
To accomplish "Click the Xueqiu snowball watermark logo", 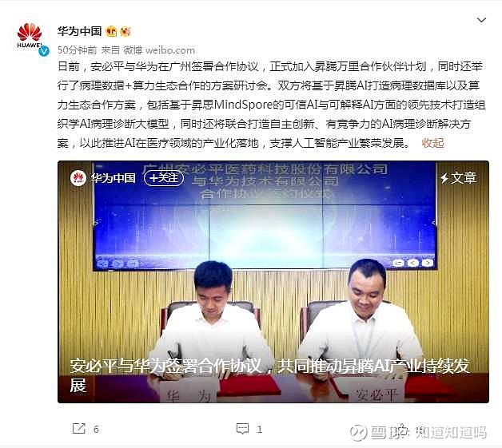I will [x=358, y=433].
